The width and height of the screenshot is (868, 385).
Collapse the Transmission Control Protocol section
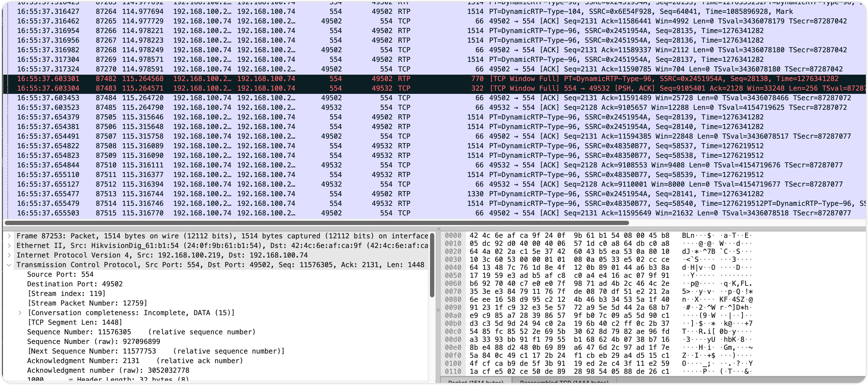click(x=9, y=265)
